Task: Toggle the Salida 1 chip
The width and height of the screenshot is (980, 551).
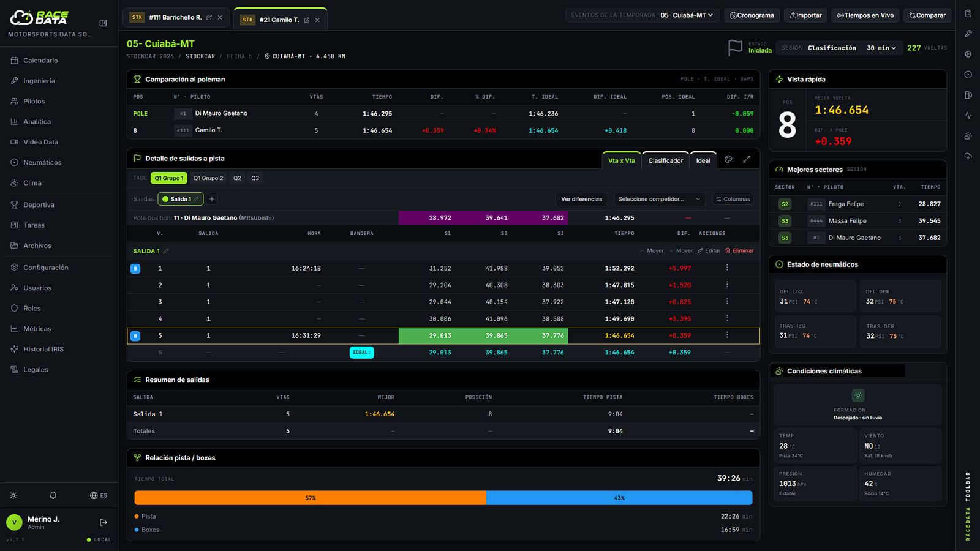Action: (181, 199)
